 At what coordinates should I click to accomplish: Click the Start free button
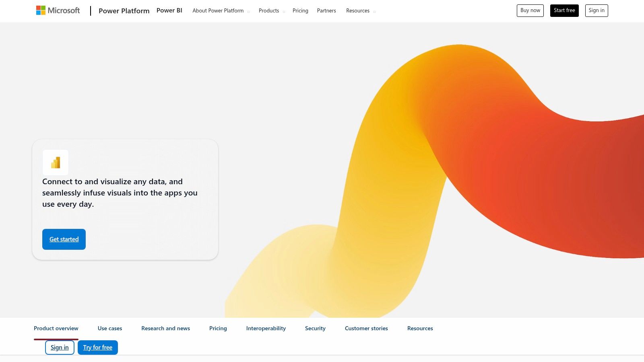click(564, 10)
